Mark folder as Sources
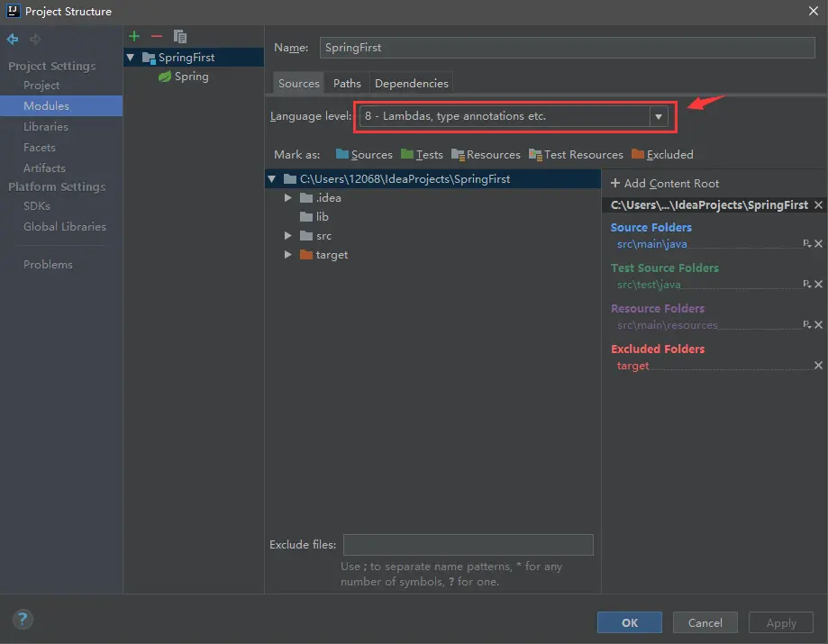 [364, 155]
